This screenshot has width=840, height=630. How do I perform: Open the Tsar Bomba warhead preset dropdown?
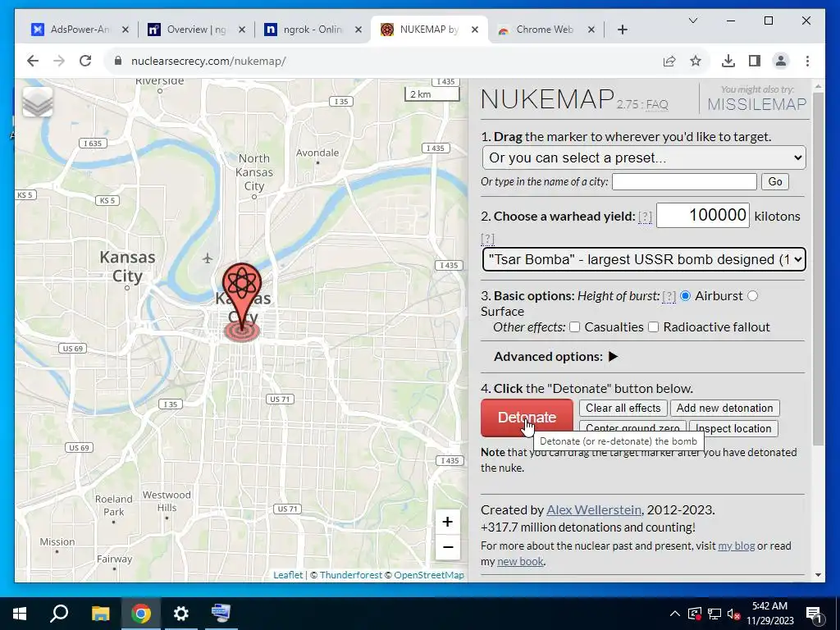(644, 259)
